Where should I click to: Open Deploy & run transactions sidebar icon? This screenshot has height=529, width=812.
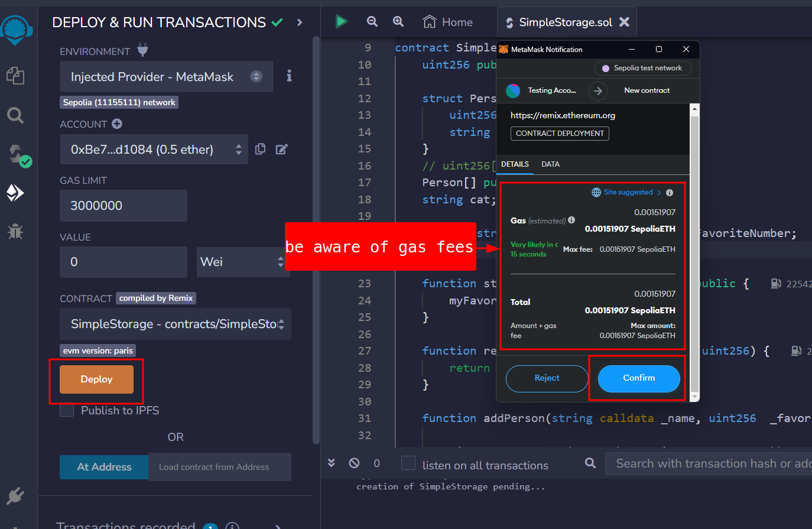tap(15, 193)
